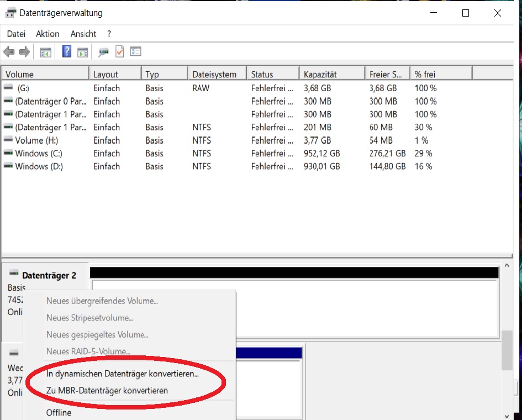Click the disk with magnifier toolbar icon
The image size is (522, 420).
[x=103, y=53]
